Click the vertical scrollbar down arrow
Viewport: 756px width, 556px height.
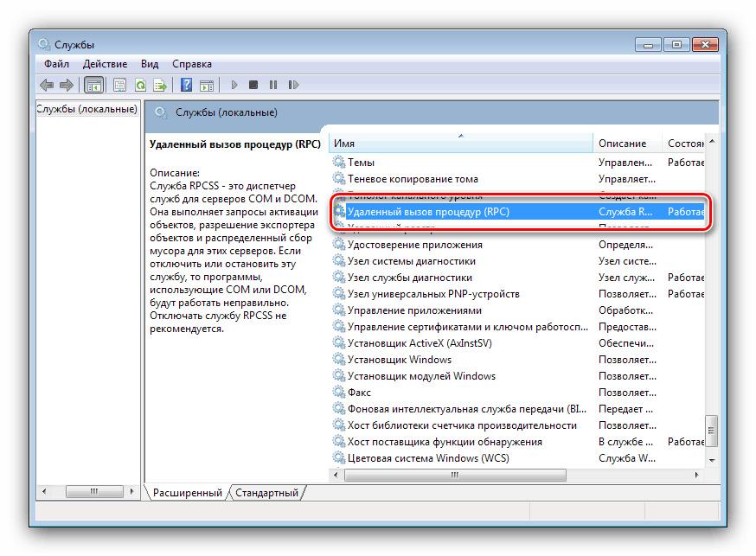pyautogui.click(x=712, y=460)
